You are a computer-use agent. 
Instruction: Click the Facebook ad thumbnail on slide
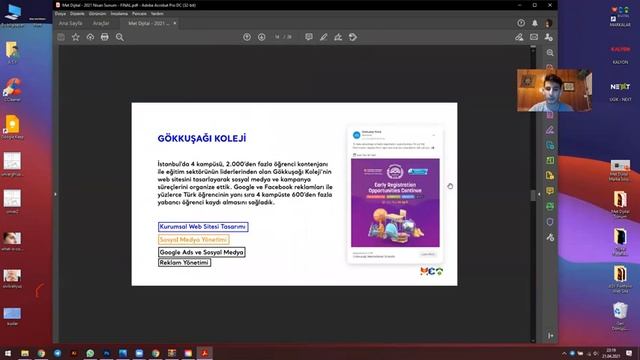(x=395, y=195)
